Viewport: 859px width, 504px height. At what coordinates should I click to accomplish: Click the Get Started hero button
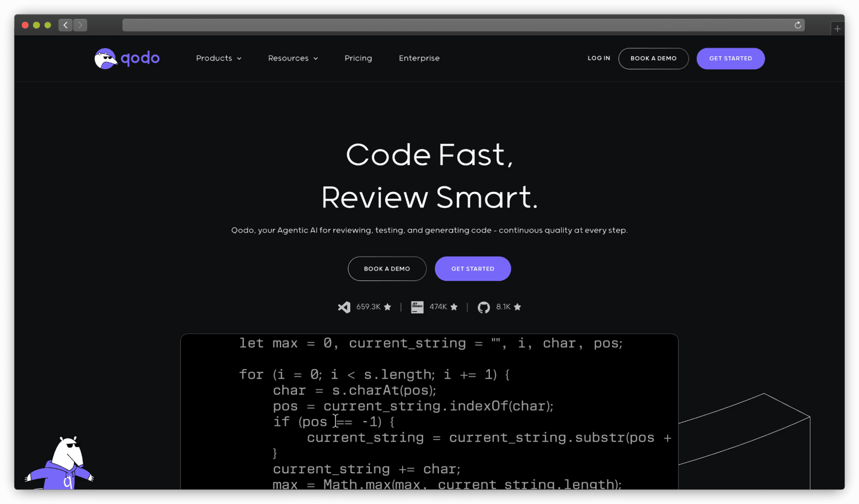tap(473, 269)
